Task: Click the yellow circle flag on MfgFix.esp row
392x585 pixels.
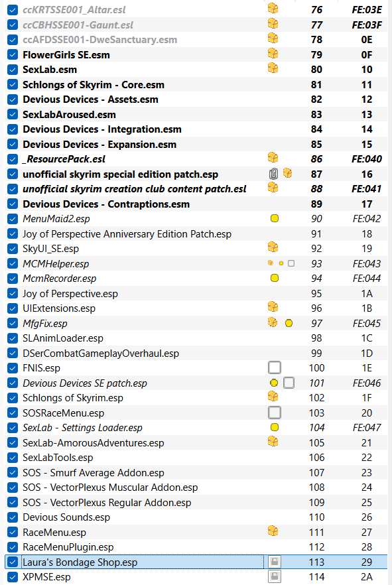Action: click(289, 323)
